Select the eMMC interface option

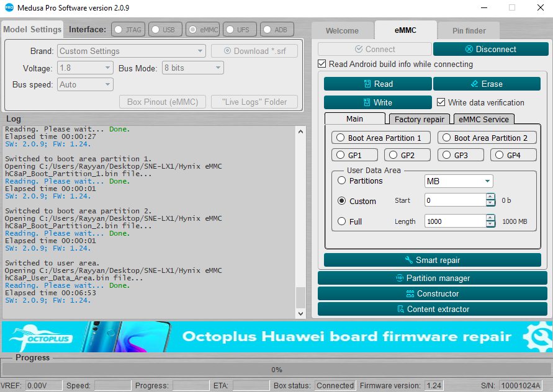[203, 30]
